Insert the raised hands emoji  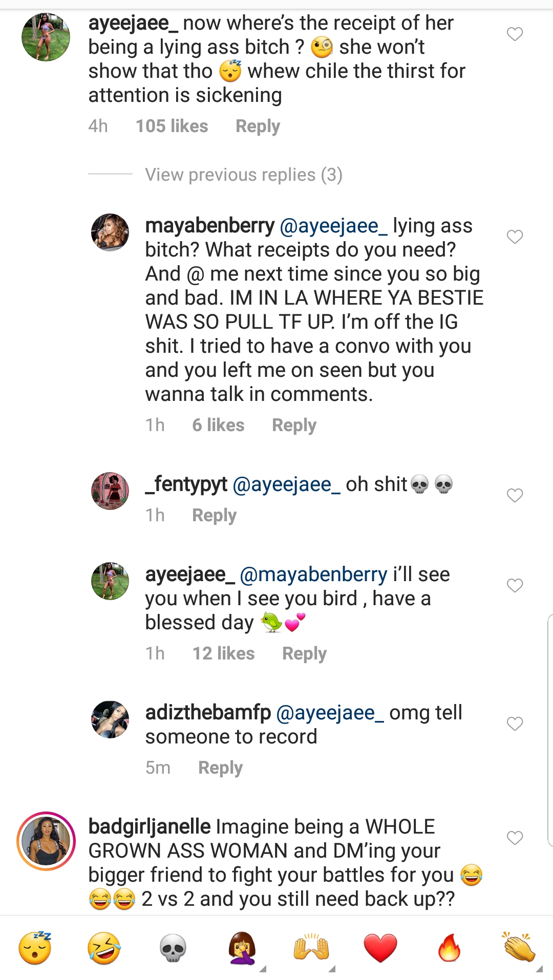pyautogui.click(x=311, y=948)
